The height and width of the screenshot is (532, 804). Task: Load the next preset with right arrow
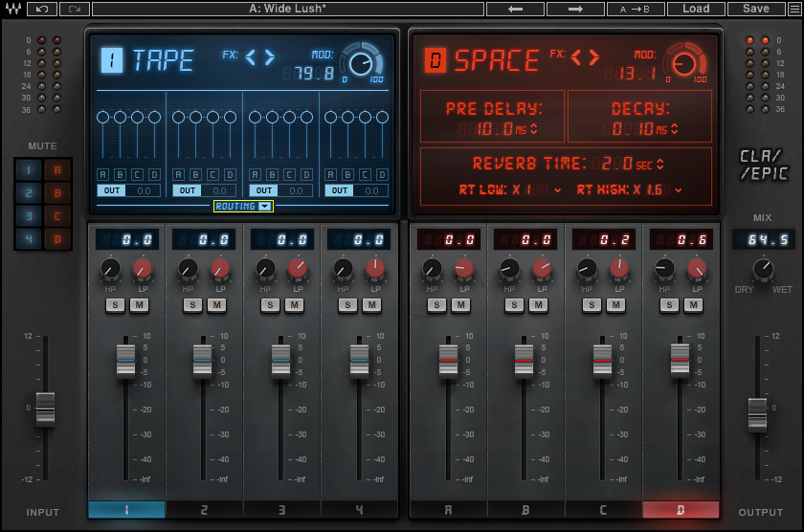click(575, 9)
